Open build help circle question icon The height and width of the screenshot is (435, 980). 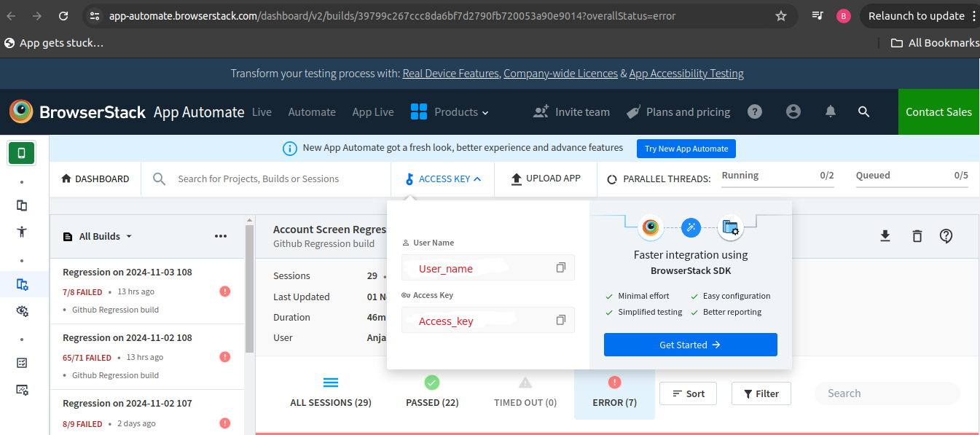946,236
